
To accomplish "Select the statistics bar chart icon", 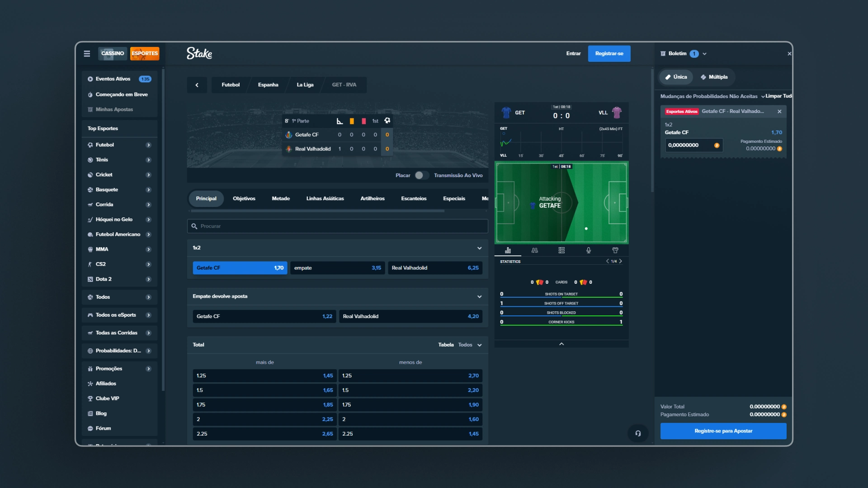I will point(508,250).
